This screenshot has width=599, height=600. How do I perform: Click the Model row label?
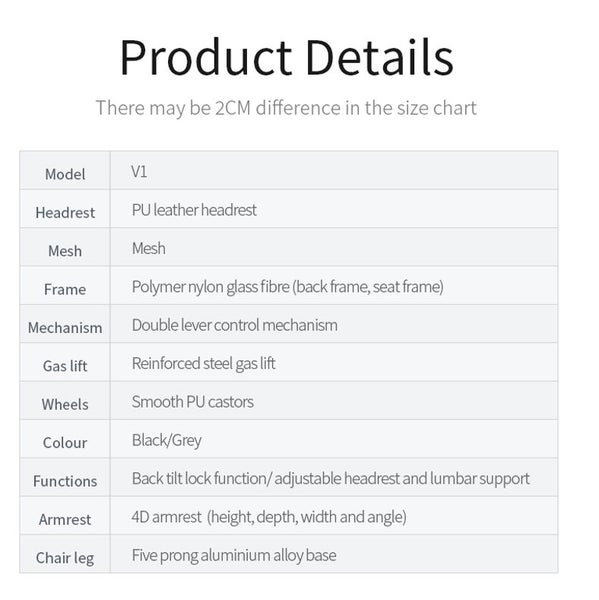click(65, 174)
